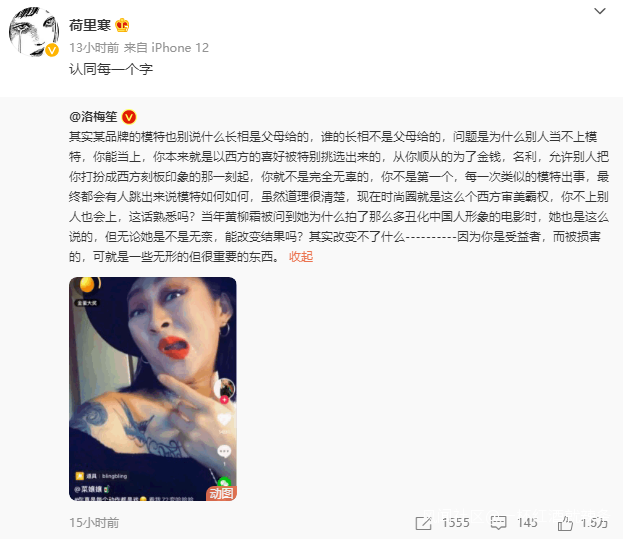Open the animated GIF thumbnail

153,389
